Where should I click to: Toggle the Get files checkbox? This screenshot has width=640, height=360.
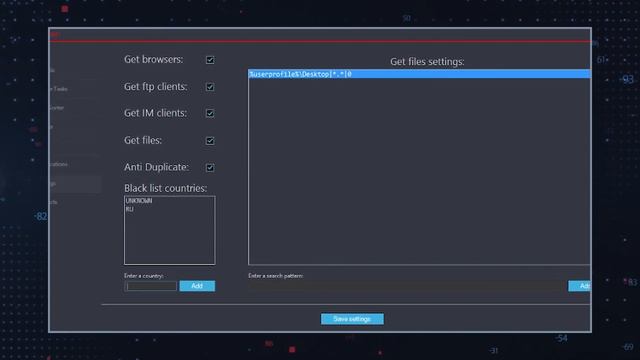[210, 141]
